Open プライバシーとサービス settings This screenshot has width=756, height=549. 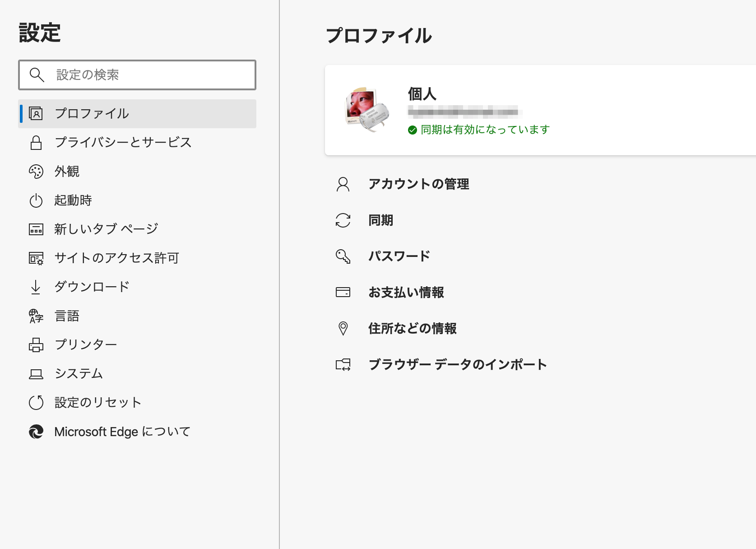[x=123, y=143]
